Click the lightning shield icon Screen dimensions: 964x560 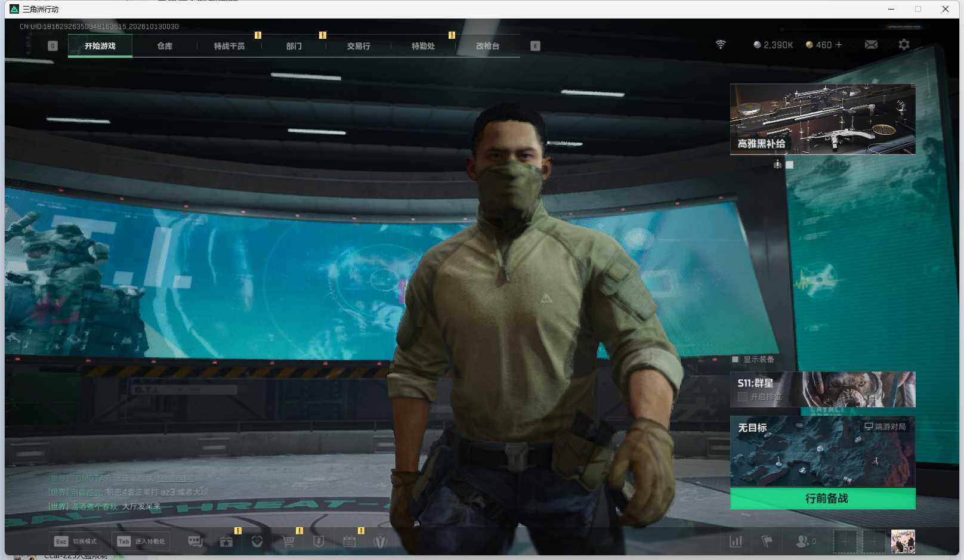pos(319,541)
